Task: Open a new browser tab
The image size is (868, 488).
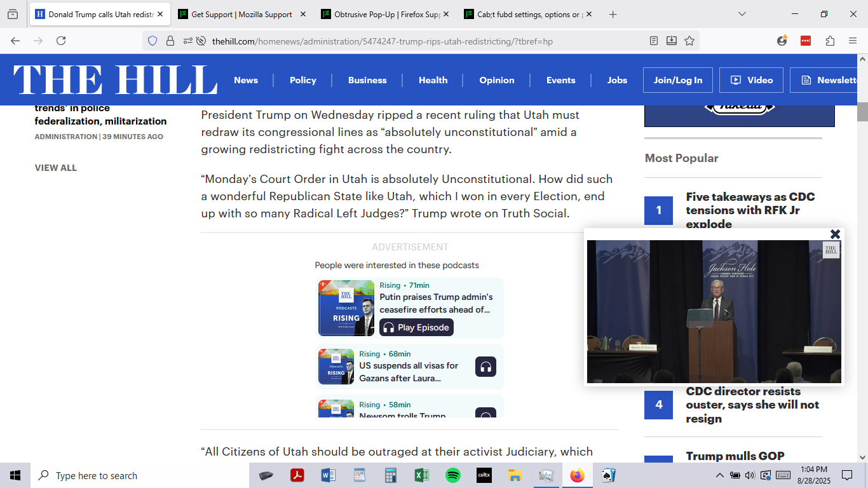Action: click(613, 14)
